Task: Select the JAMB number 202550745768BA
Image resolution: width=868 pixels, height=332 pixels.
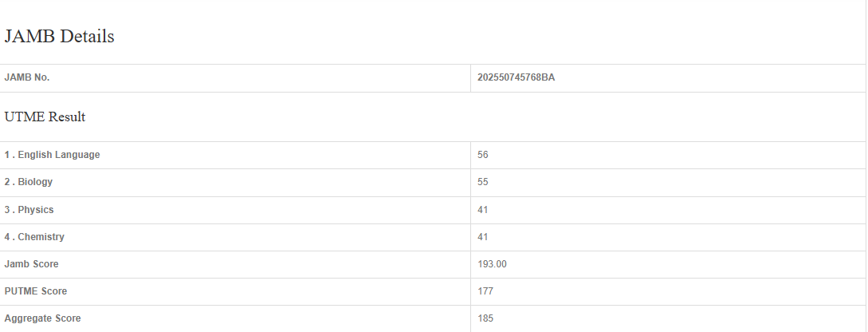Action: tap(516, 77)
